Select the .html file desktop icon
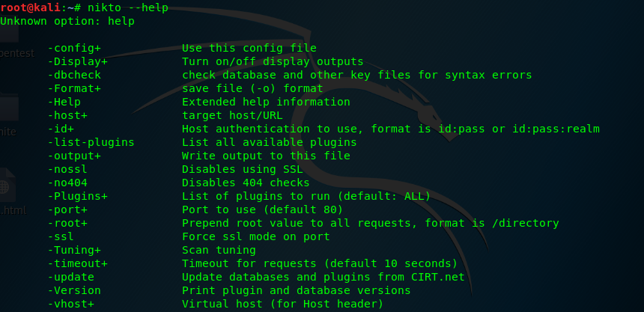644x312 pixels. click(x=10, y=191)
